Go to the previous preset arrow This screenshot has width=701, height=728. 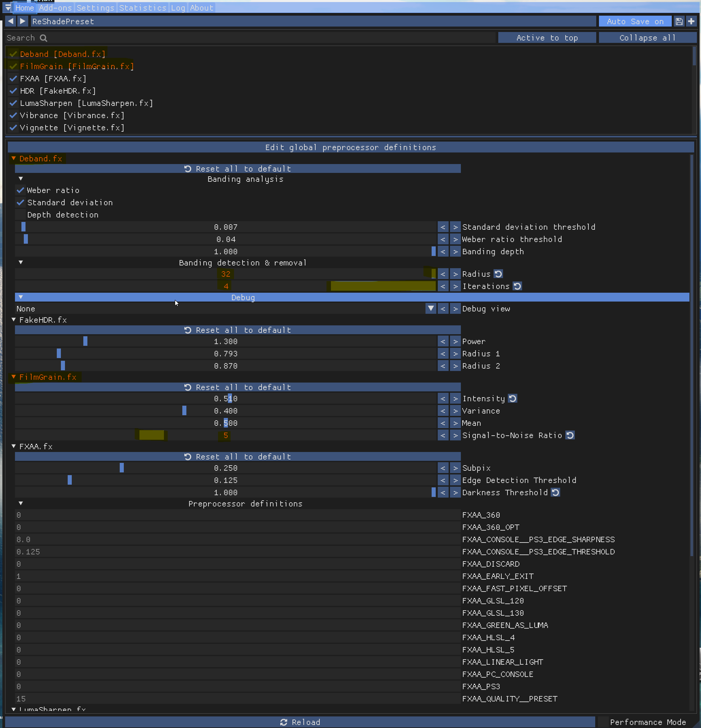(x=11, y=21)
